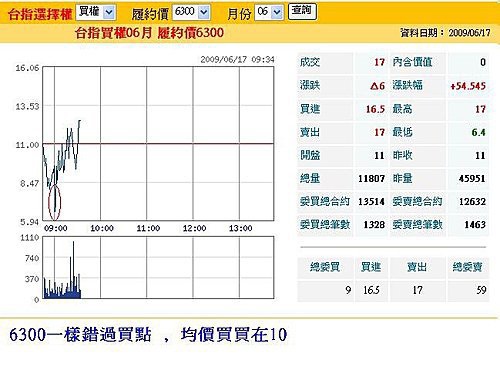
Task: Click the tallest volume bar in volume chart
Action: point(73,269)
